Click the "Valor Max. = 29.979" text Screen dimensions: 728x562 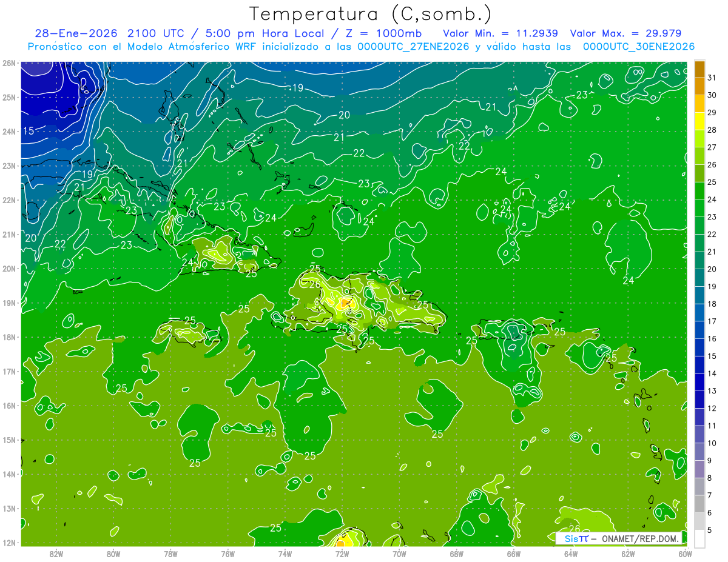click(625, 33)
